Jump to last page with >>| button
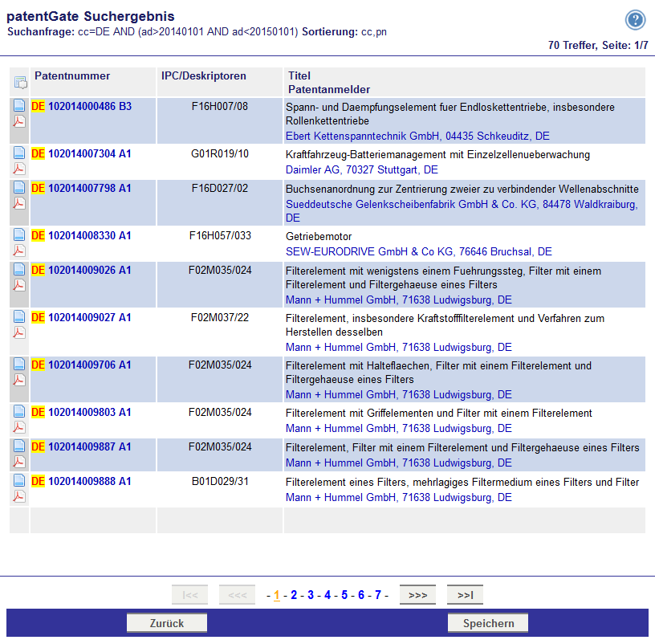Viewport: 655px width, 644px height. coord(465,595)
